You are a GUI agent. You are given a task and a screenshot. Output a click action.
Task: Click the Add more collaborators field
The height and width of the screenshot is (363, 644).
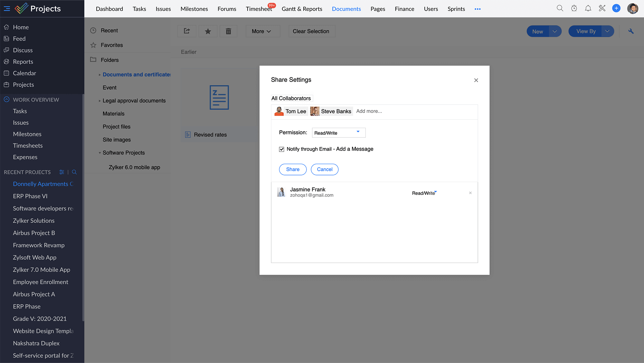[369, 111]
